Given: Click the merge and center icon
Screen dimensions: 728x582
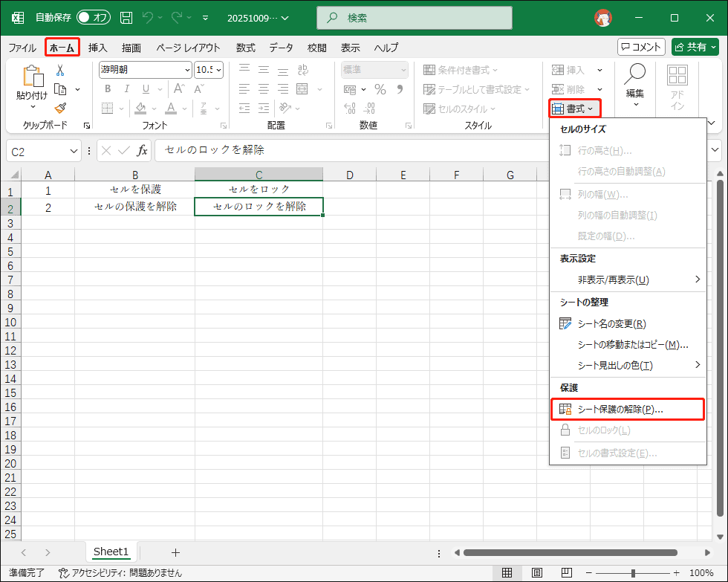Looking at the screenshot, I should (302, 88).
